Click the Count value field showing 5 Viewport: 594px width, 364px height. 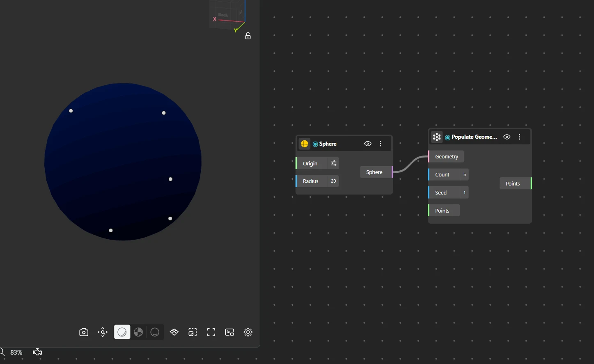[464, 174]
